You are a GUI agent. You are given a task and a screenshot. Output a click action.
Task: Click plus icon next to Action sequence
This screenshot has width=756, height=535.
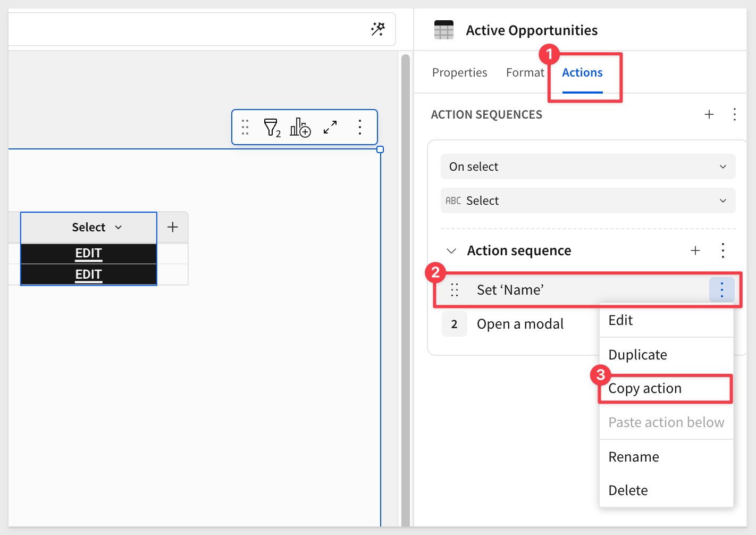[x=695, y=250]
